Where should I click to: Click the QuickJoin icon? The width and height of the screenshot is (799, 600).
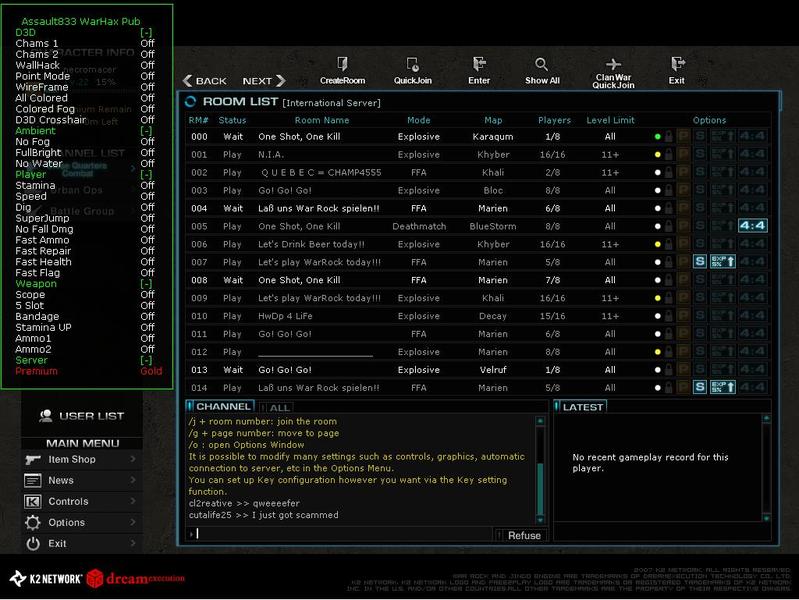413,64
